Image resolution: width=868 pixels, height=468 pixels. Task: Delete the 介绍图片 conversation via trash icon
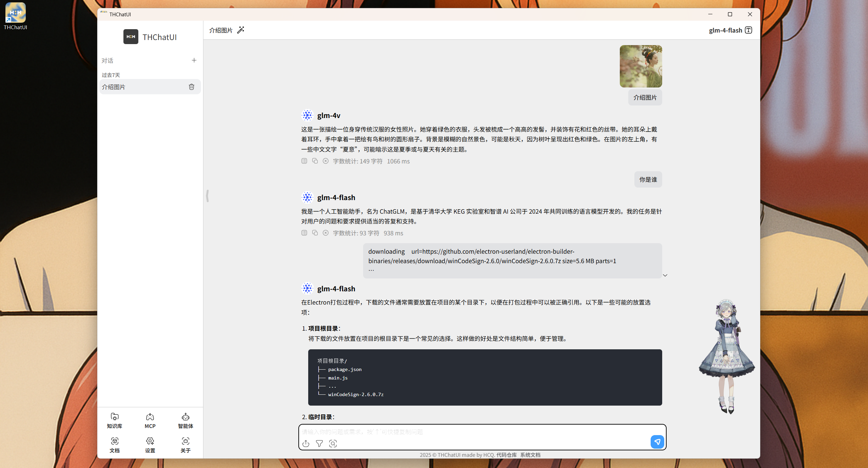[192, 87]
